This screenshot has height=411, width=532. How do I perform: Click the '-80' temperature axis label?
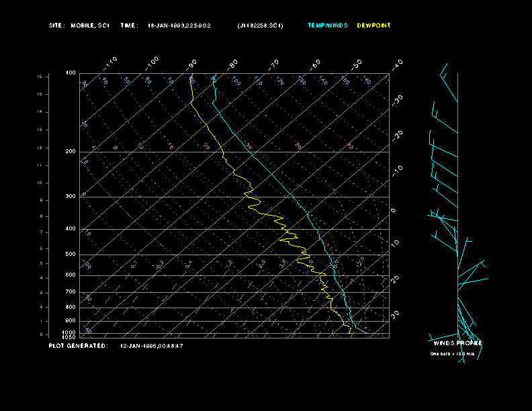pos(232,65)
